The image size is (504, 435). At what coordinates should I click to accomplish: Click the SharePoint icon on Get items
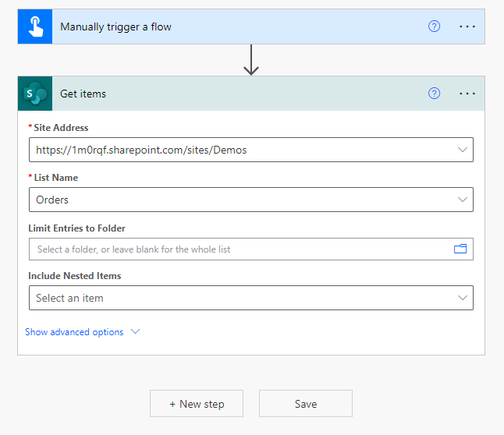click(35, 94)
